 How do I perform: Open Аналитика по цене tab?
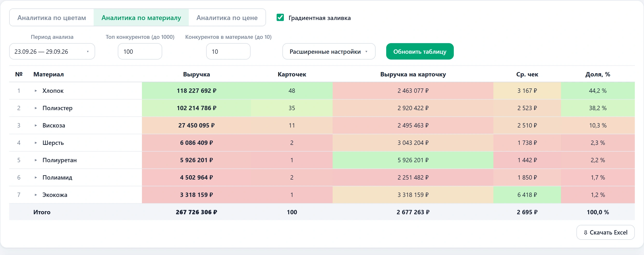point(227,18)
